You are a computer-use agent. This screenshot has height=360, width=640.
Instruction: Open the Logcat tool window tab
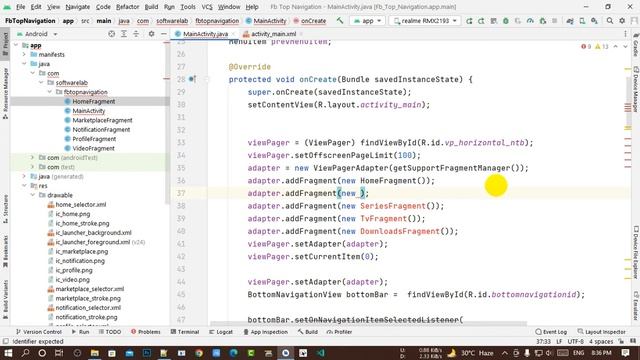point(221,332)
